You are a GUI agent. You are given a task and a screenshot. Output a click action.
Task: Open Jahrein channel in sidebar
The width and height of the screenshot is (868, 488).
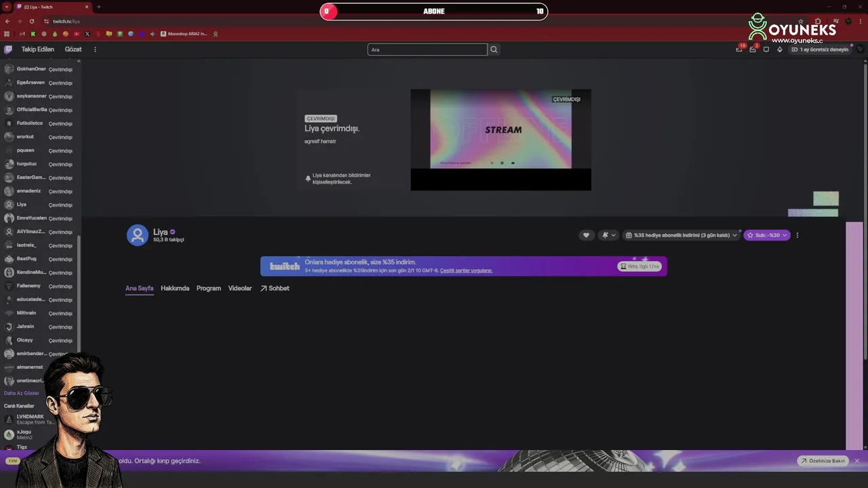tap(41, 327)
